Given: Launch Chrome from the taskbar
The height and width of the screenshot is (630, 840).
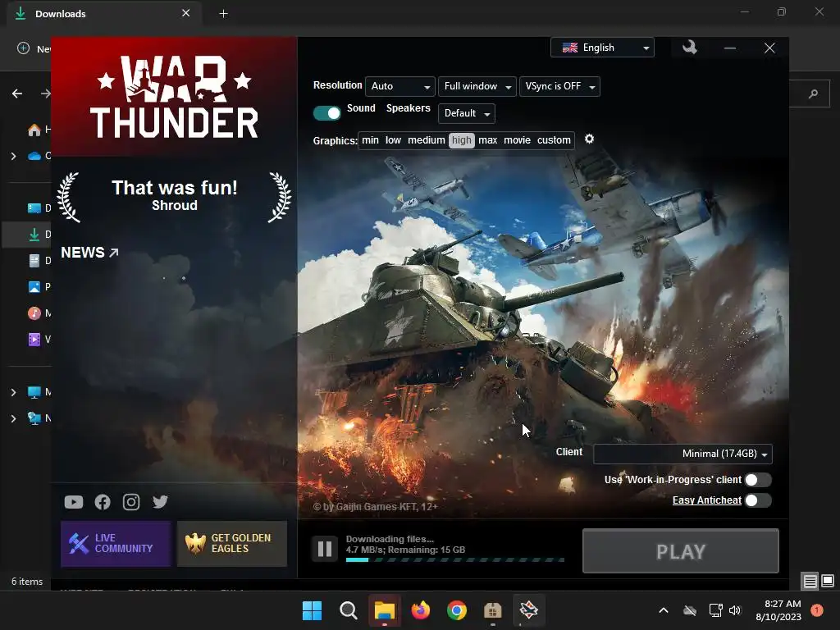Looking at the screenshot, I should (x=456, y=610).
